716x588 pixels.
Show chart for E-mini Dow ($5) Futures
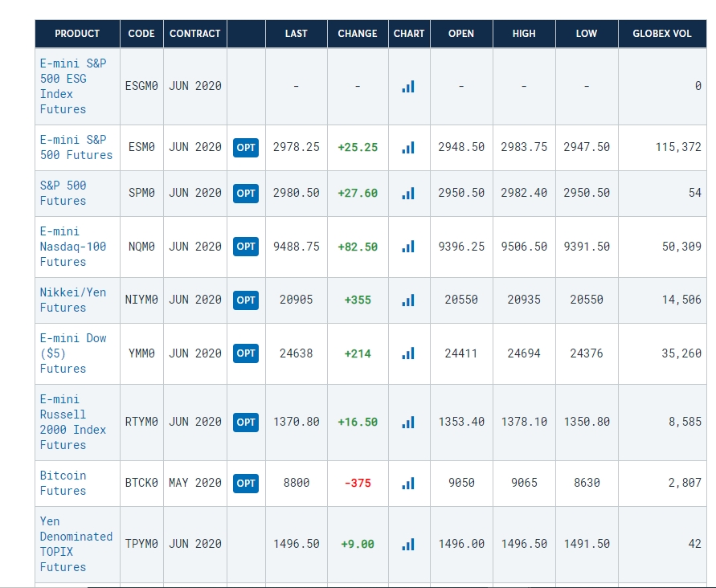(x=408, y=353)
